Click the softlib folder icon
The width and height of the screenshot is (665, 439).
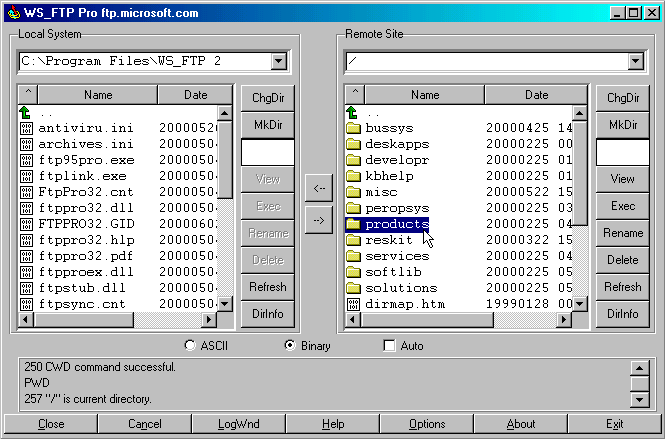353,272
